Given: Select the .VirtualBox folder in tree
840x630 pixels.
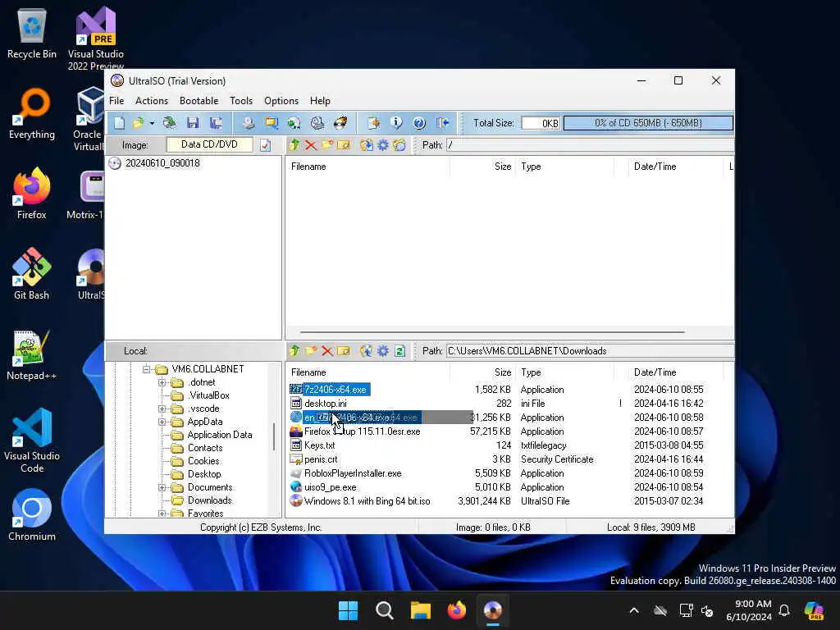Looking at the screenshot, I should click(208, 395).
